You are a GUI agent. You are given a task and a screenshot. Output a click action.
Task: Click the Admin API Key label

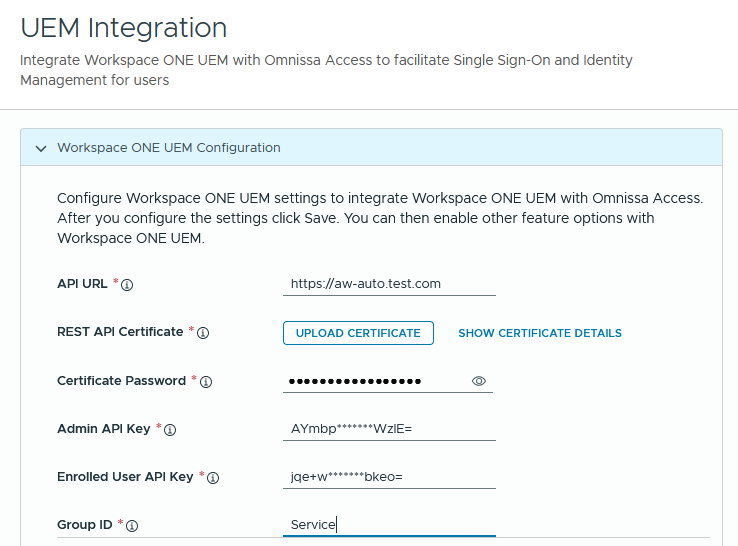pos(104,429)
